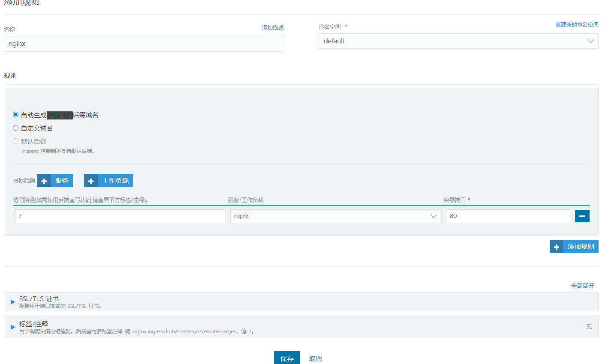Add a 服务 target backend
Viewport: 602px width, 364px height.
tap(55, 181)
